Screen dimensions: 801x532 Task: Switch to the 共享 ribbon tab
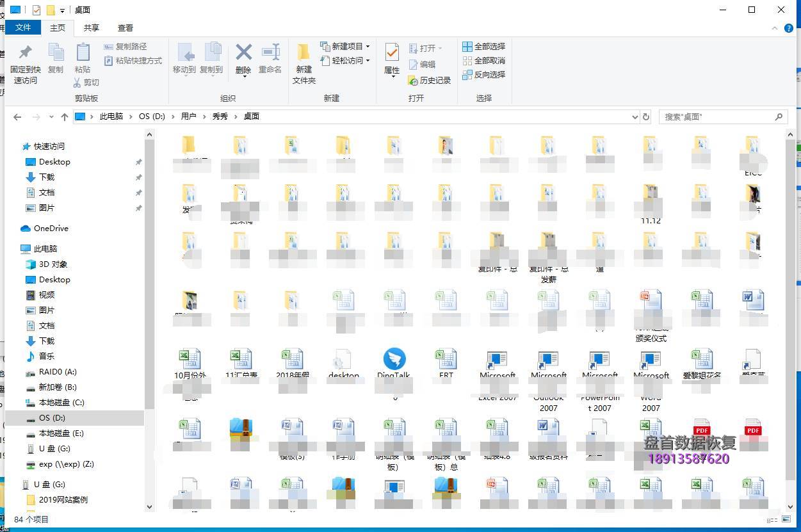pos(92,28)
